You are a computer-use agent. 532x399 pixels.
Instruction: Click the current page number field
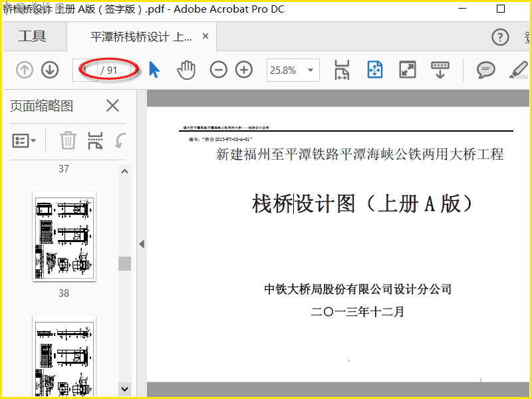(x=85, y=70)
